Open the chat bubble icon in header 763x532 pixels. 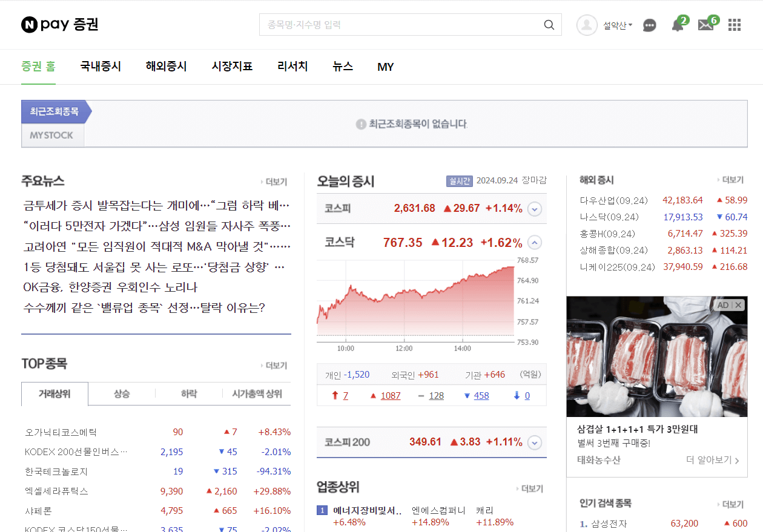click(649, 25)
